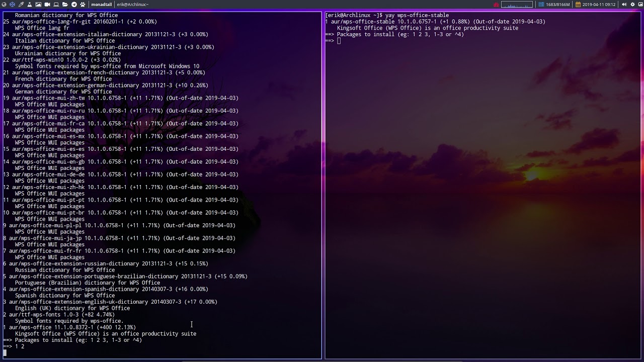Click the spanish-dictionary package line

(x=106, y=289)
